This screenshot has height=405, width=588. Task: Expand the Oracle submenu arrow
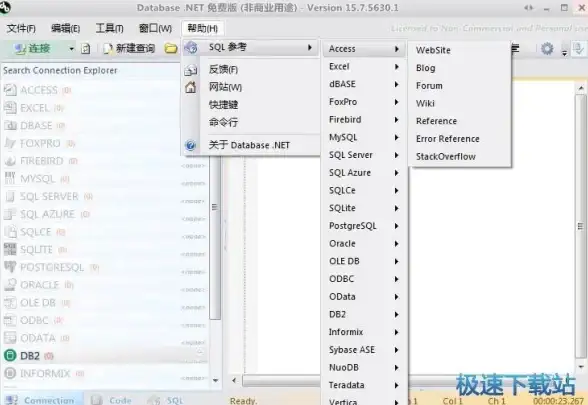[x=396, y=244]
